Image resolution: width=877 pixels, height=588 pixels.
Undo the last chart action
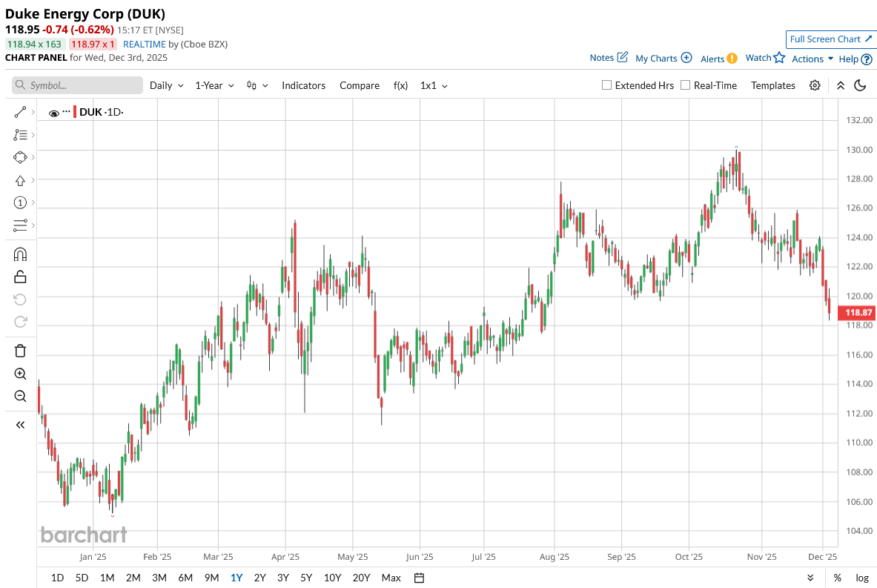click(x=20, y=300)
